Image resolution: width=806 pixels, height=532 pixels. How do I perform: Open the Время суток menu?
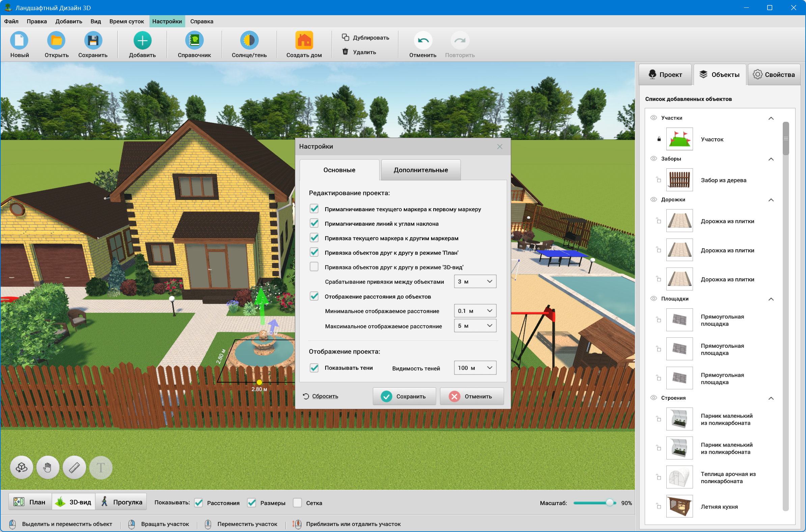click(127, 21)
